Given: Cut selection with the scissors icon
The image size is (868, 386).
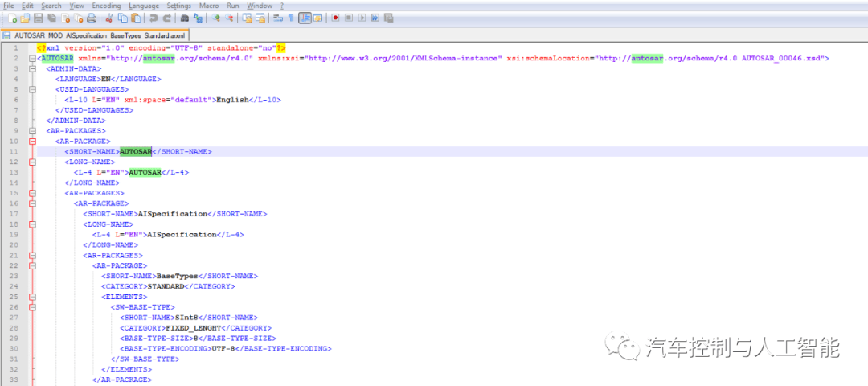Looking at the screenshot, I should click(109, 18).
